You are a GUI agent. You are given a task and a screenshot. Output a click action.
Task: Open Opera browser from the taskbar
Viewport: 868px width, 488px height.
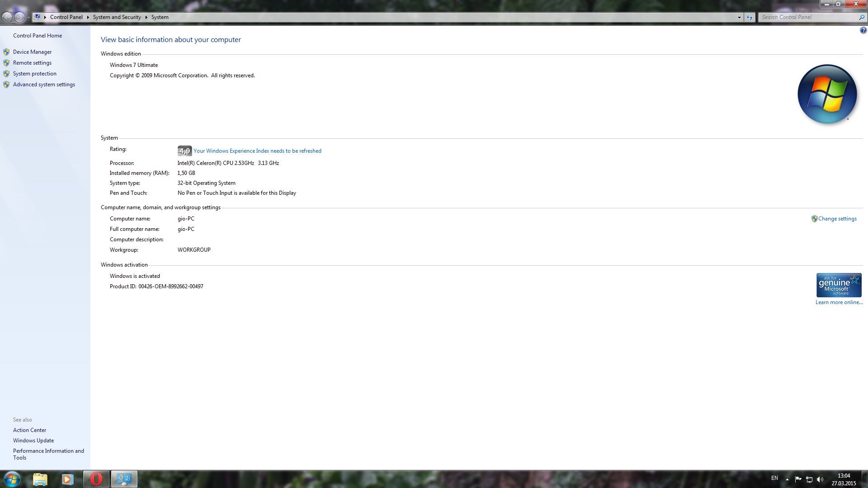96,479
